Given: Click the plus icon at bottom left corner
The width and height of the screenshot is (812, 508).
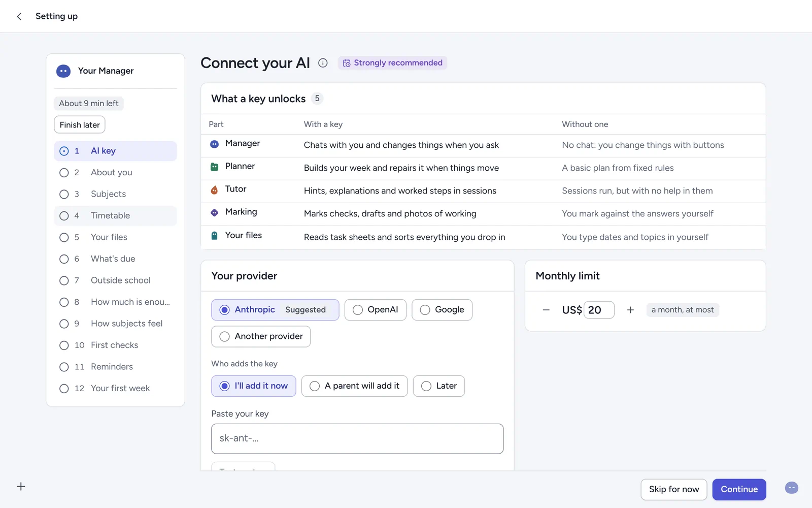Looking at the screenshot, I should point(21,487).
